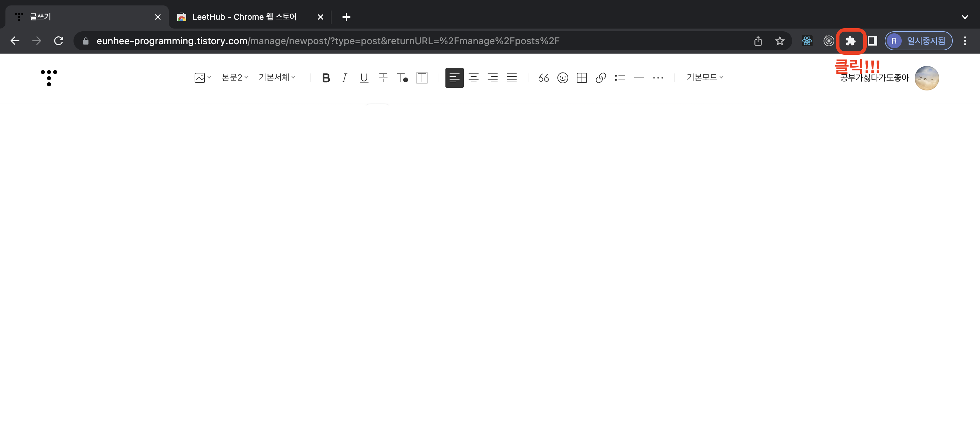Toggle underline text formatting

click(364, 78)
